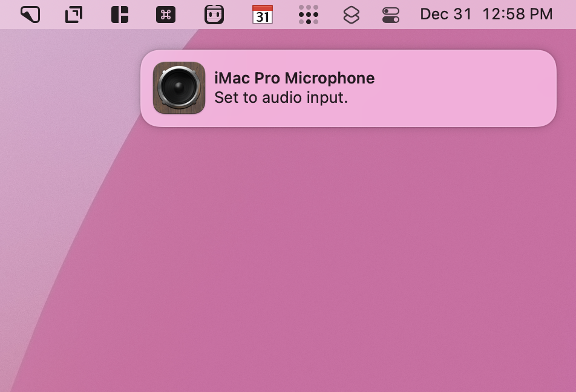Open the window layout grid menu bar icon
The height and width of the screenshot is (392, 576).
pos(120,15)
